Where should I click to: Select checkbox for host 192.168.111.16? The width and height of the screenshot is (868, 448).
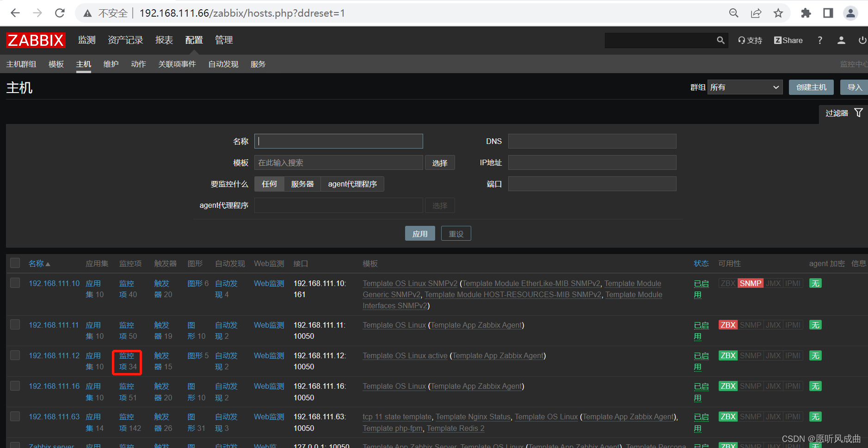point(15,386)
